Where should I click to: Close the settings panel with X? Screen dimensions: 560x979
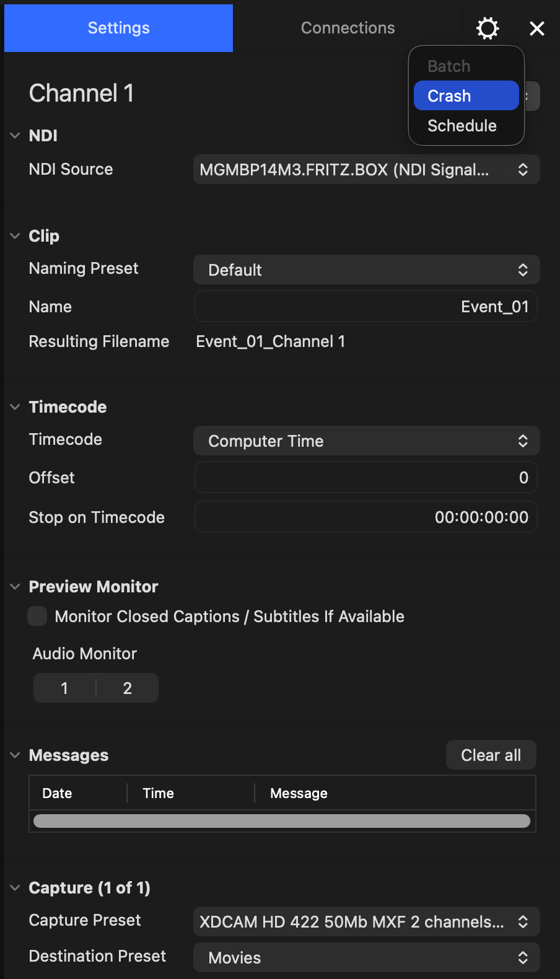point(537,29)
